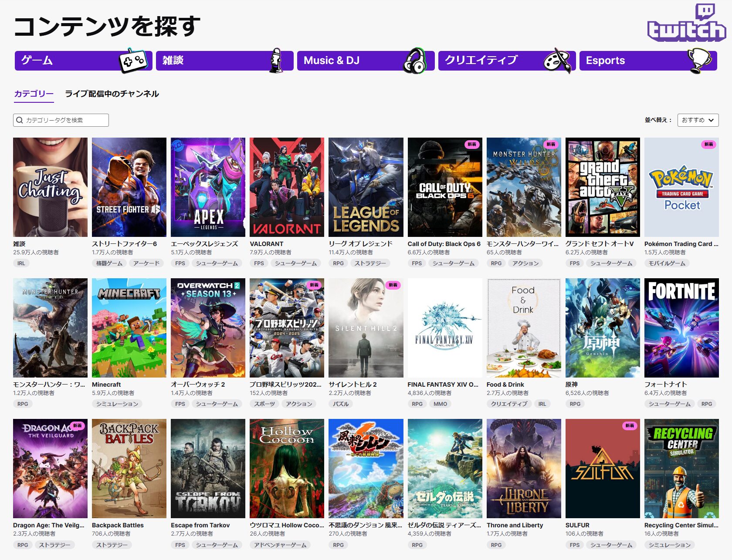Click the RPG tag under 原神

[575, 404]
